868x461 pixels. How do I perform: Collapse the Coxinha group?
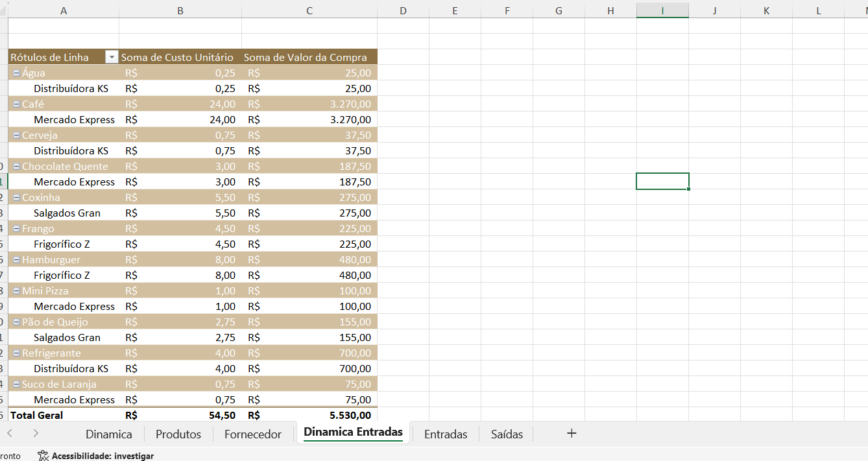click(x=17, y=198)
